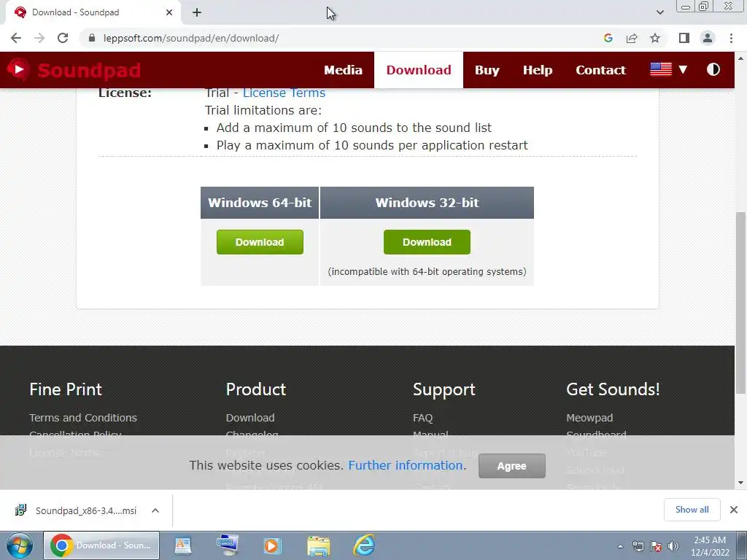Click the Windows 64-bit header
Viewport: 747px width, 560px height.
(260, 203)
